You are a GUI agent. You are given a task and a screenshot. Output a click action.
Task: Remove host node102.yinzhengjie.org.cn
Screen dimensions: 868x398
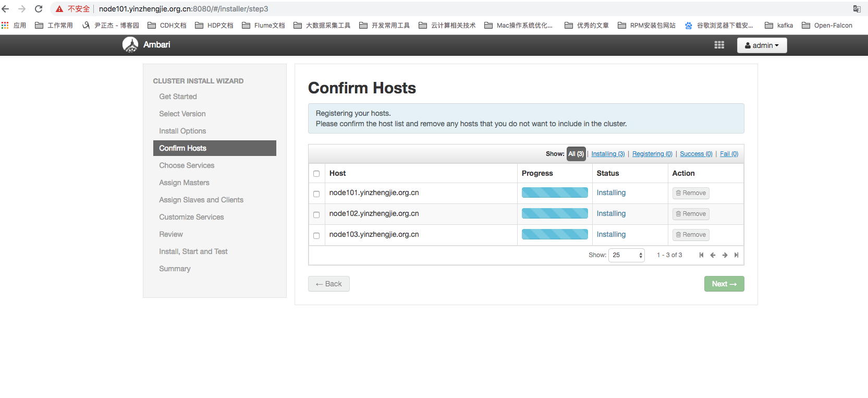pyautogui.click(x=691, y=214)
